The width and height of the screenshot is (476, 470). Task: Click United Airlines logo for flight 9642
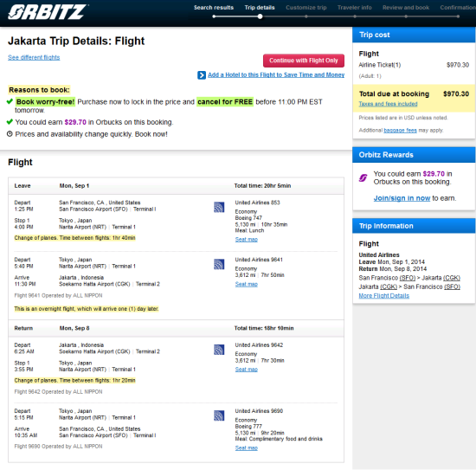click(x=219, y=350)
